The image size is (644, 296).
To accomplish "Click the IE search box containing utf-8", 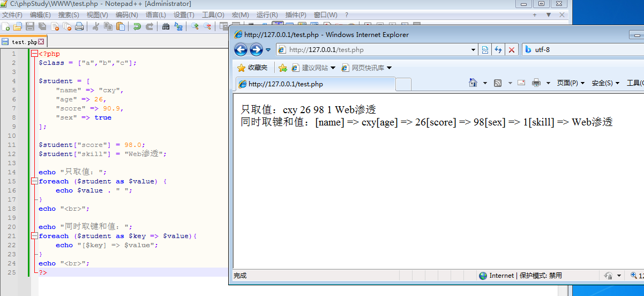I will pos(582,50).
